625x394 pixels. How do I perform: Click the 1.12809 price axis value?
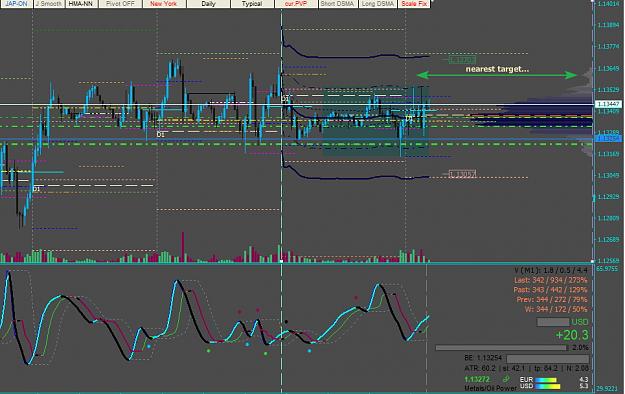(609, 219)
